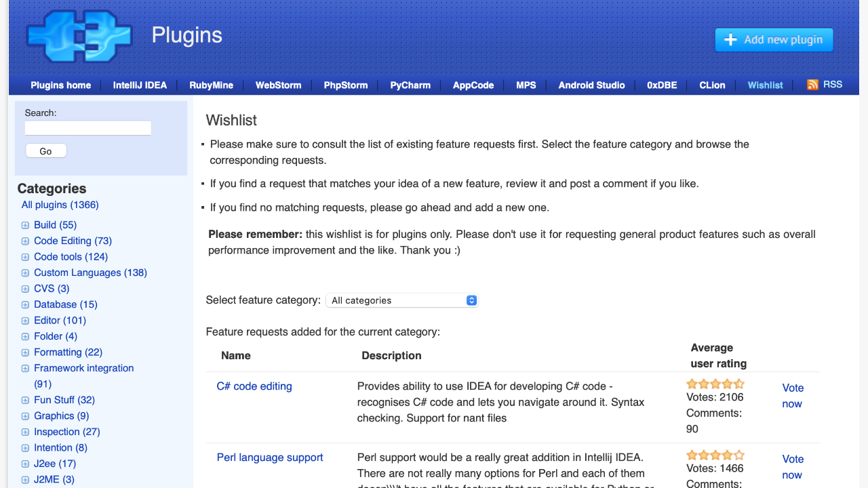
Task: Click the RSS link text
Action: pyautogui.click(x=833, y=85)
